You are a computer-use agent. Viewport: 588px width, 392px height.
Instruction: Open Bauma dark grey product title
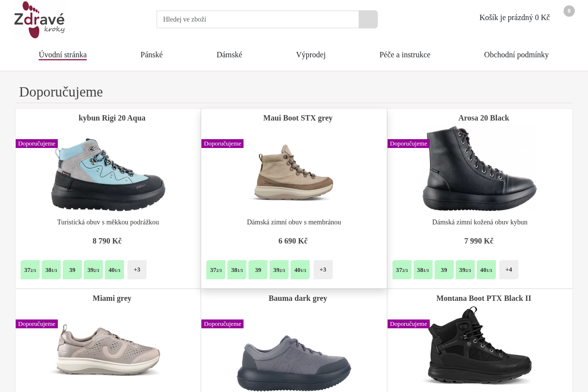click(x=298, y=298)
